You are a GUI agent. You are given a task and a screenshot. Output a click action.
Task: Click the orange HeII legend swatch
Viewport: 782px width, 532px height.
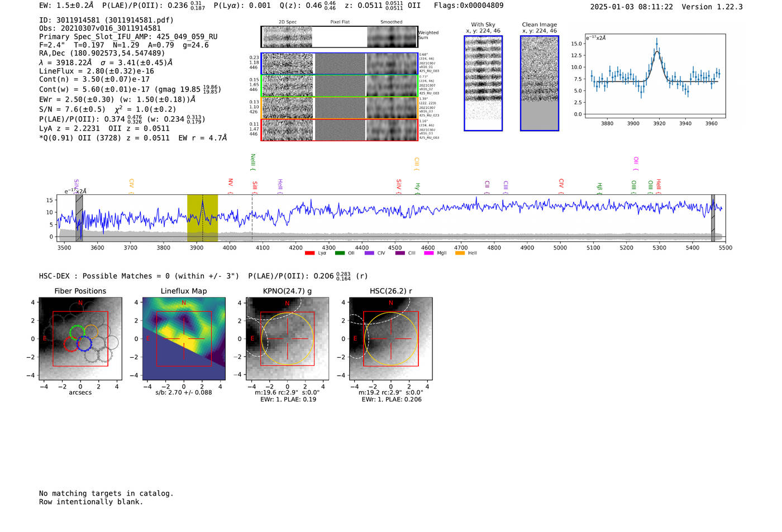(460, 253)
